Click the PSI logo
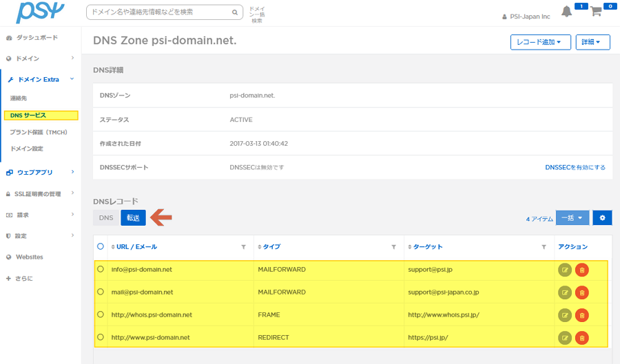 coord(39,12)
